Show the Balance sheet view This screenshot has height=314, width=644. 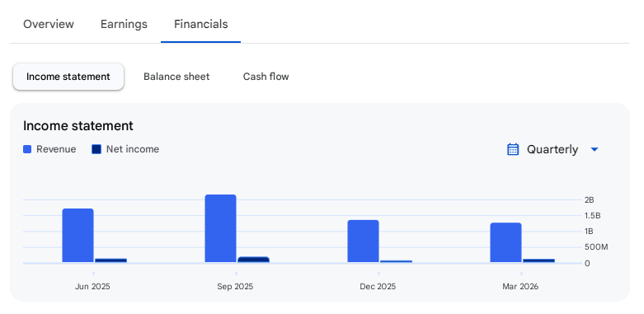click(x=176, y=77)
